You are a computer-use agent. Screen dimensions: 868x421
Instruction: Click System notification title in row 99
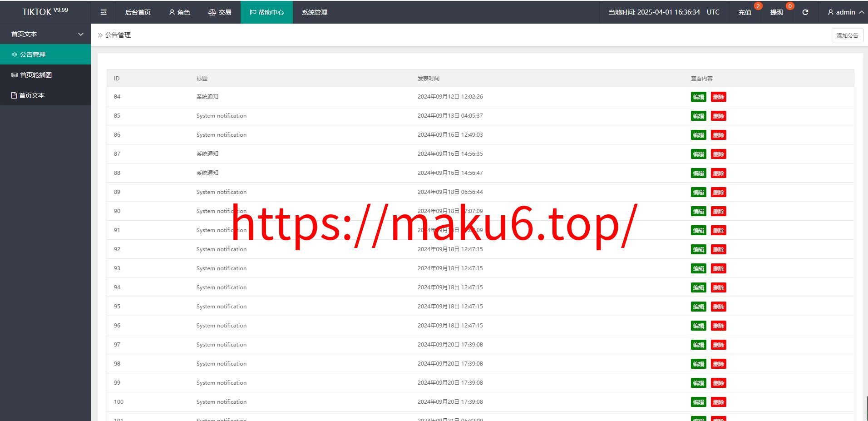222,383
